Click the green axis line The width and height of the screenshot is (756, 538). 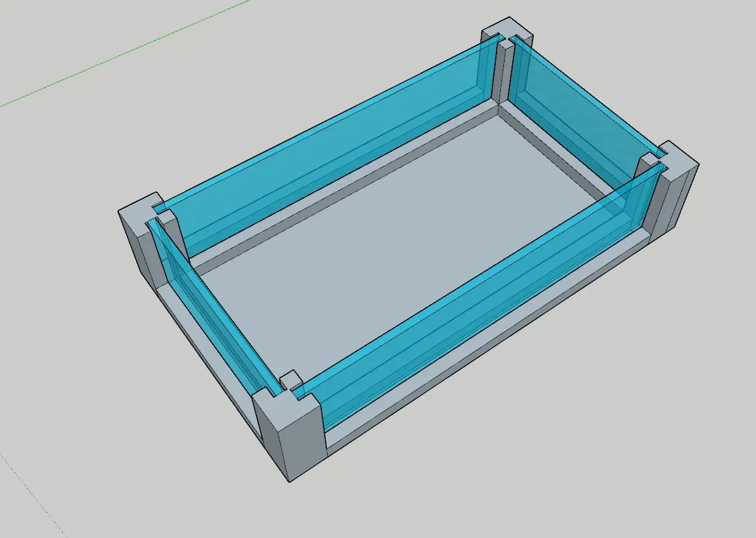pyautogui.click(x=127, y=54)
